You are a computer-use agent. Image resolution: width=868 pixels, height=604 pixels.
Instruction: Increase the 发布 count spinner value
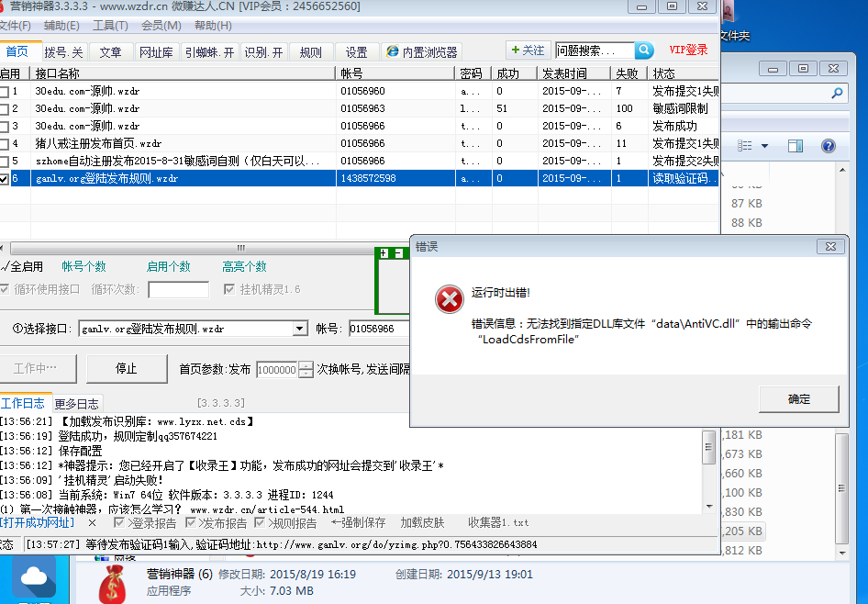(306, 364)
